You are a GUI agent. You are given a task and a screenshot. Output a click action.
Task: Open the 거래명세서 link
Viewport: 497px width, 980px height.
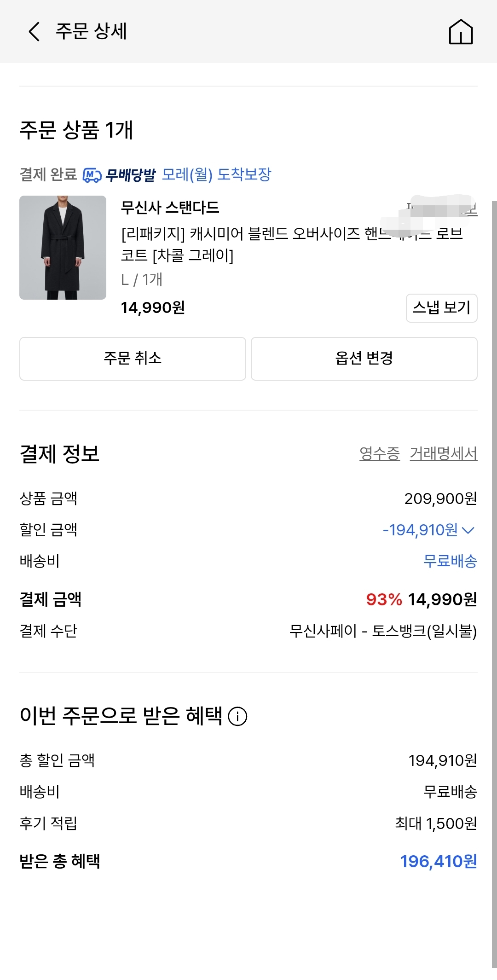pyautogui.click(x=443, y=454)
